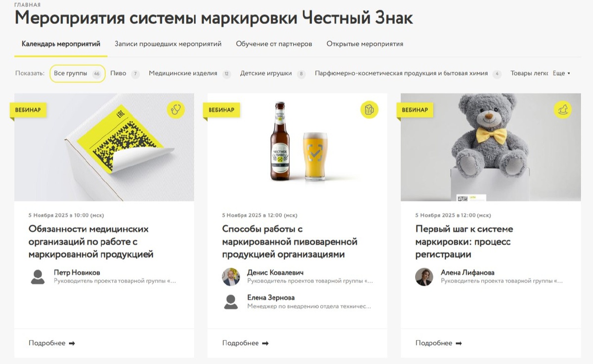The width and height of the screenshot is (593, 364).
Task: Filter by Парфюмерно-косметическая продукция и бытовая химия
Action: 408,74
